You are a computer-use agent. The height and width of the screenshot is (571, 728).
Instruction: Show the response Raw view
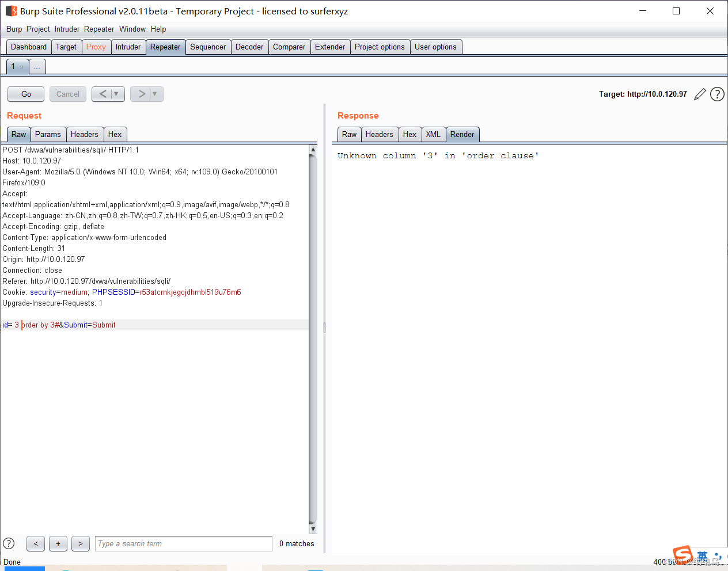point(349,135)
